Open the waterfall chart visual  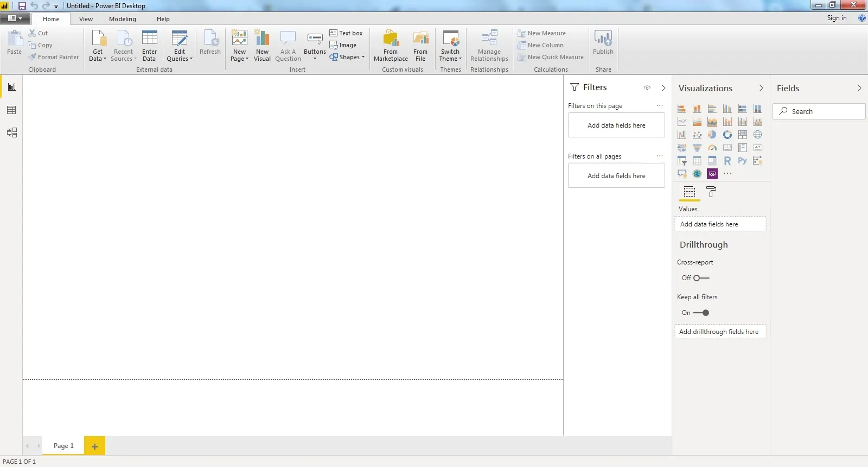pyautogui.click(x=682, y=135)
